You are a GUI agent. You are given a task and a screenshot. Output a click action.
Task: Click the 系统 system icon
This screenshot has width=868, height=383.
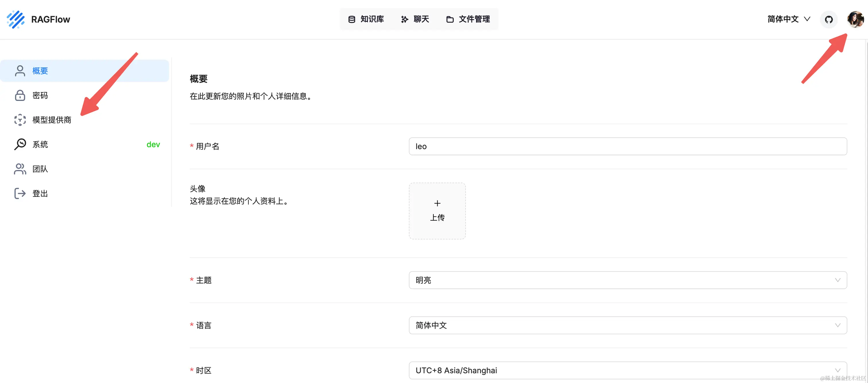[x=20, y=144]
